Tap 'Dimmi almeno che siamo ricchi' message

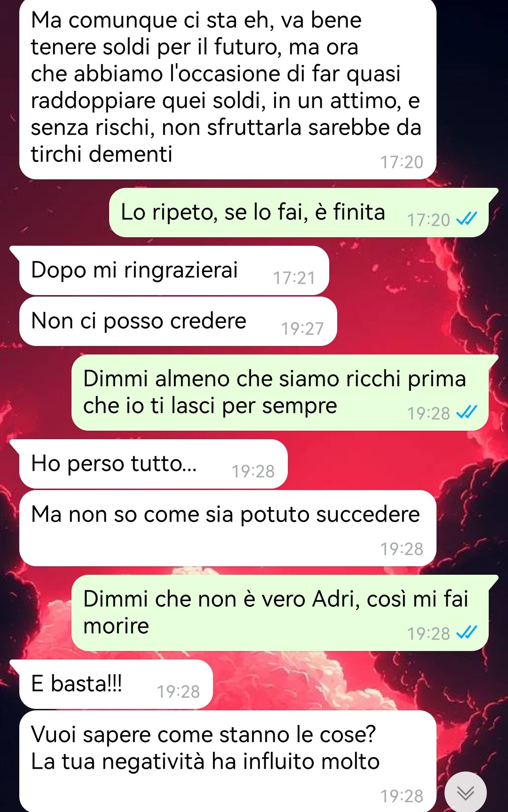[x=280, y=393]
